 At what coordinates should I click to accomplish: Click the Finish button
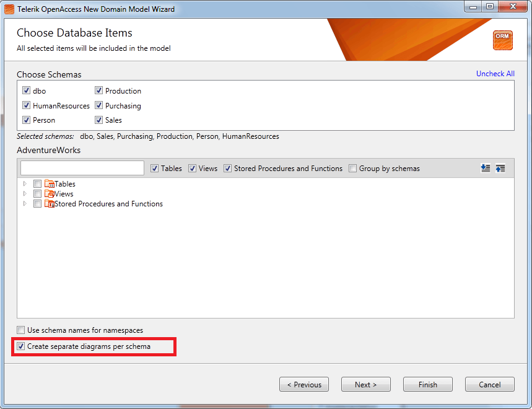click(x=428, y=384)
